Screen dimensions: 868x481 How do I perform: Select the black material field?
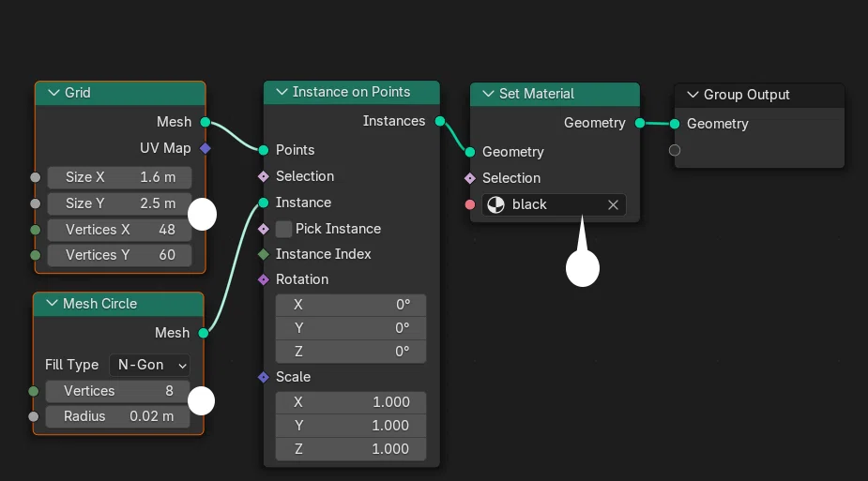(554, 205)
